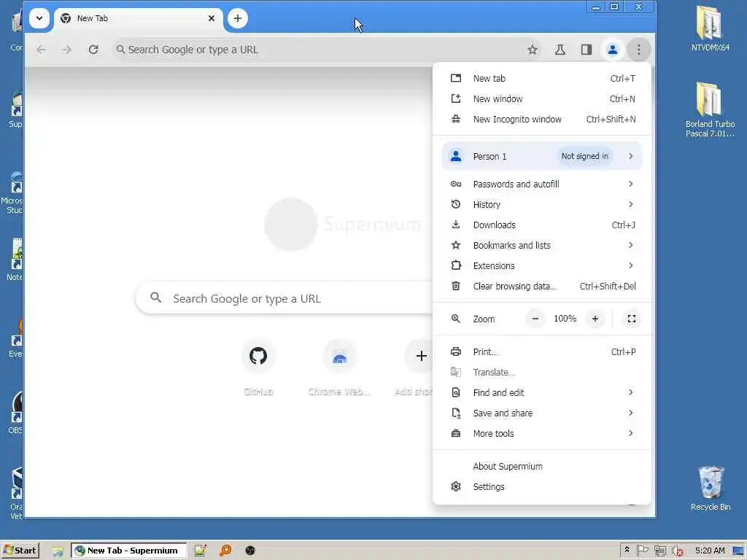Expand the Person 1 profile submenu arrow

[x=631, y=156]
